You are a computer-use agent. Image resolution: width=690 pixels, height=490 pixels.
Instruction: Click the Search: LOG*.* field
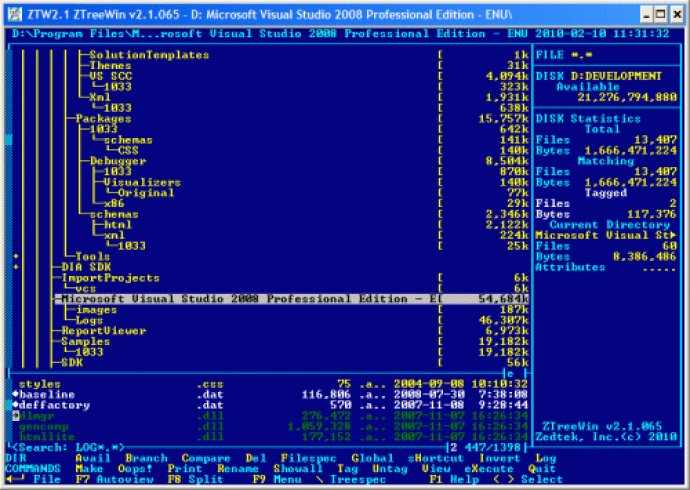60,447
